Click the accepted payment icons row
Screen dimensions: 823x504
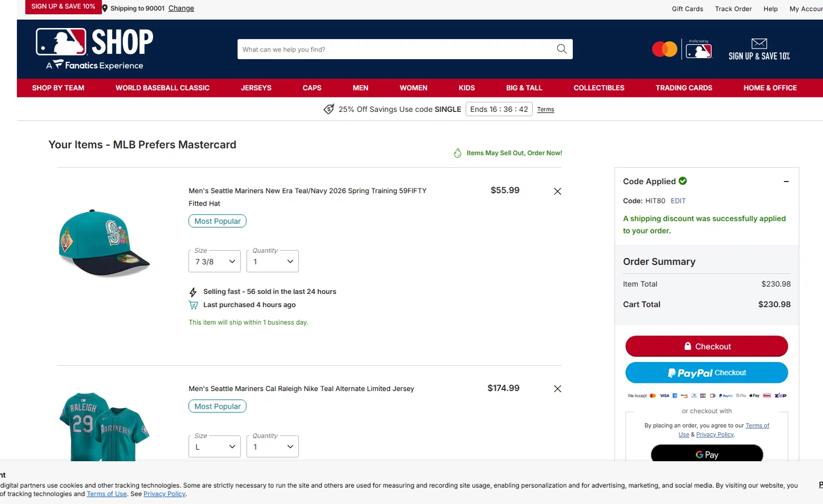(x=707, y=395)
